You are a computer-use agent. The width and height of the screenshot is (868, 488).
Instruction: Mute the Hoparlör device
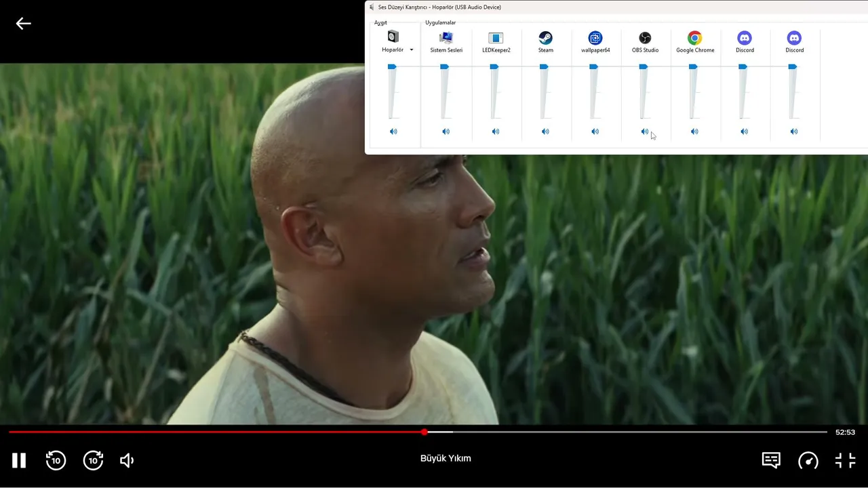coord(393,131)
